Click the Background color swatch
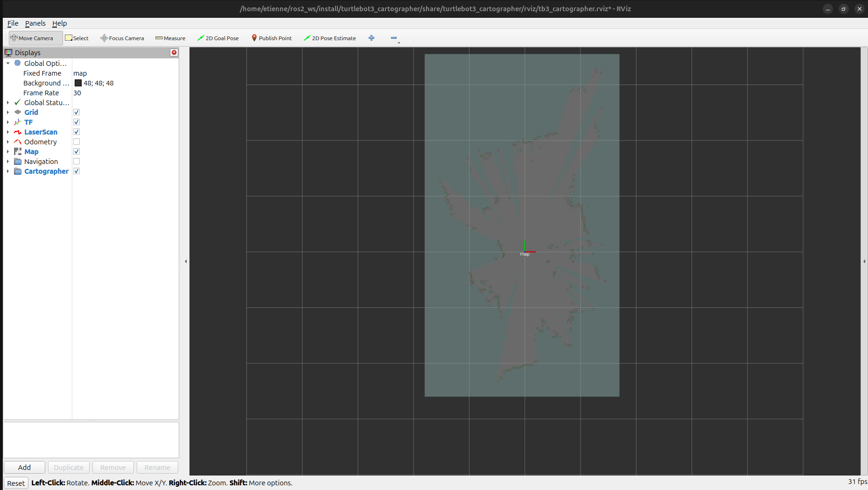The height and width of the screenshot is (490, 868). (x=78, y=83)
